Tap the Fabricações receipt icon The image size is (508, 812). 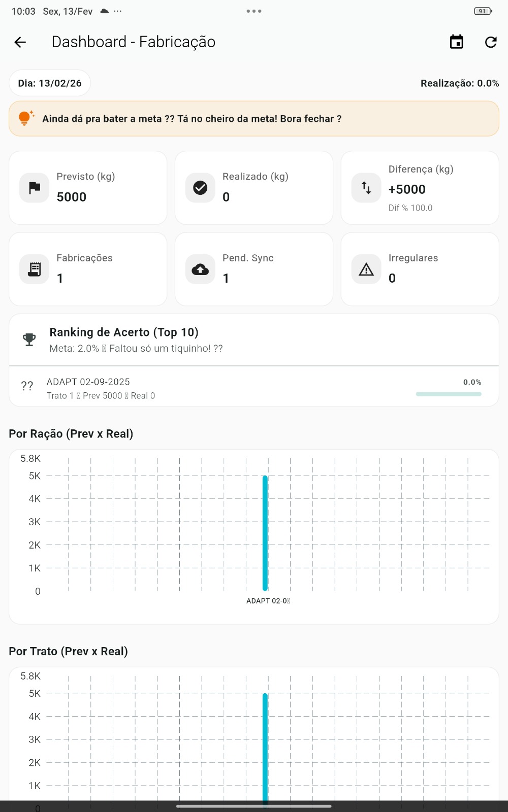[35, 269]
